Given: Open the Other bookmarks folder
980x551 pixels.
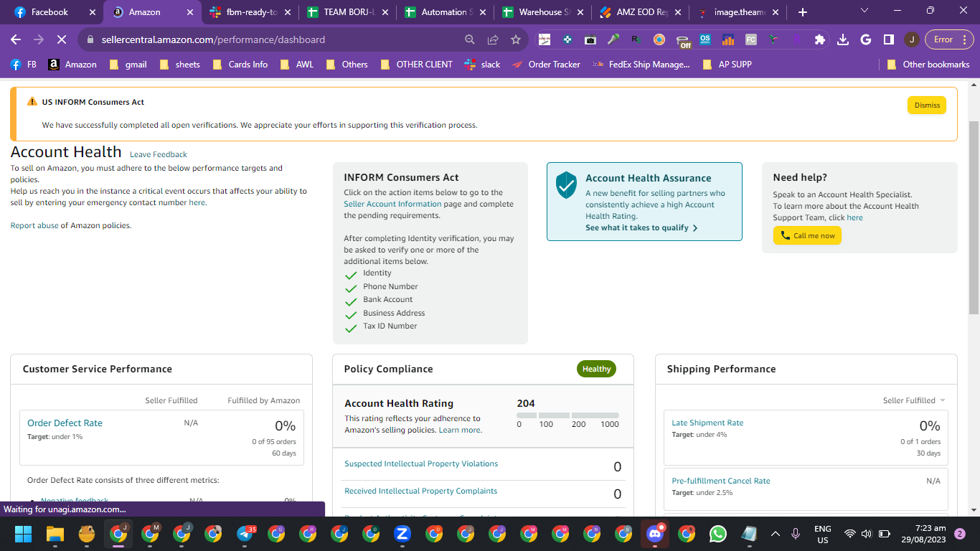Looking at the screenshot, I should (928, 64).
